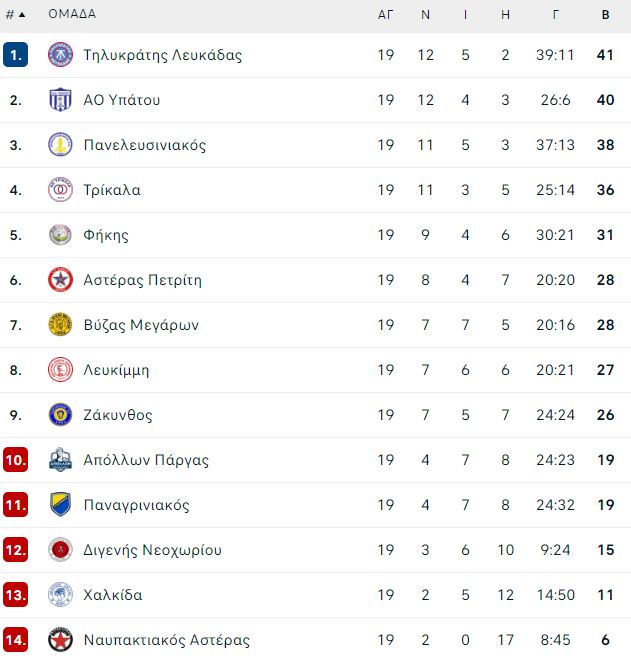
Task: Click the Αστέρας Πετρίτη star logo
Action: click(x=60, y=280)
